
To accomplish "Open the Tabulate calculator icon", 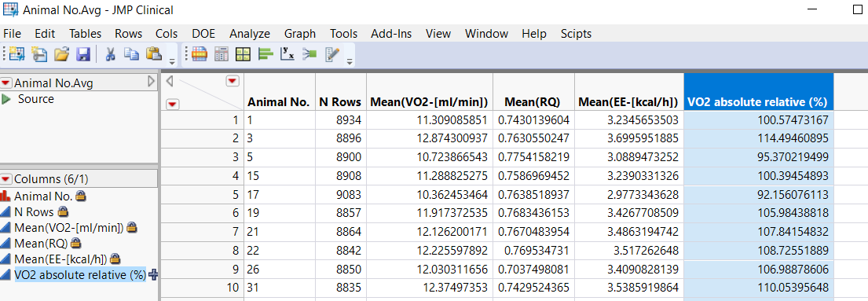I will tap(222, 53).
